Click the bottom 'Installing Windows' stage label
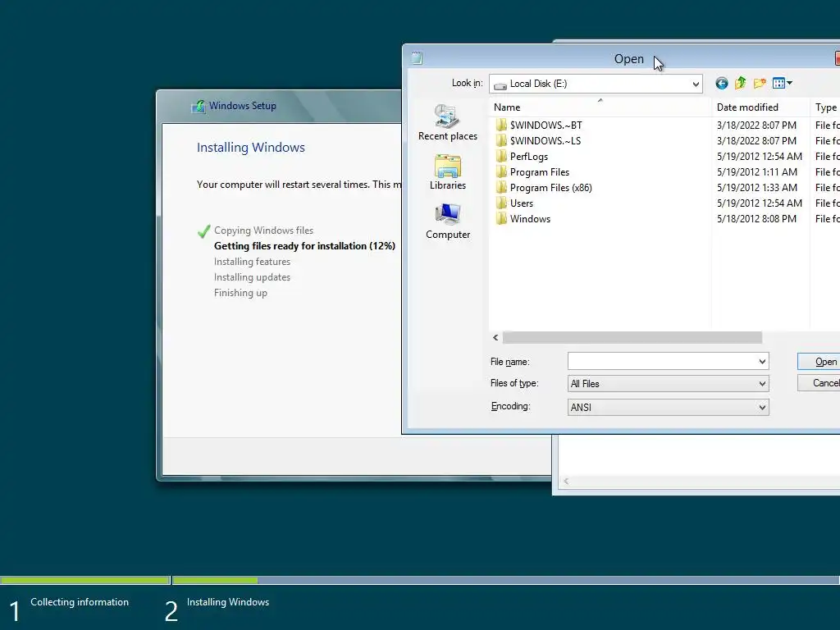The width and height of the screenshot is (840, 630). pos(228,602)
